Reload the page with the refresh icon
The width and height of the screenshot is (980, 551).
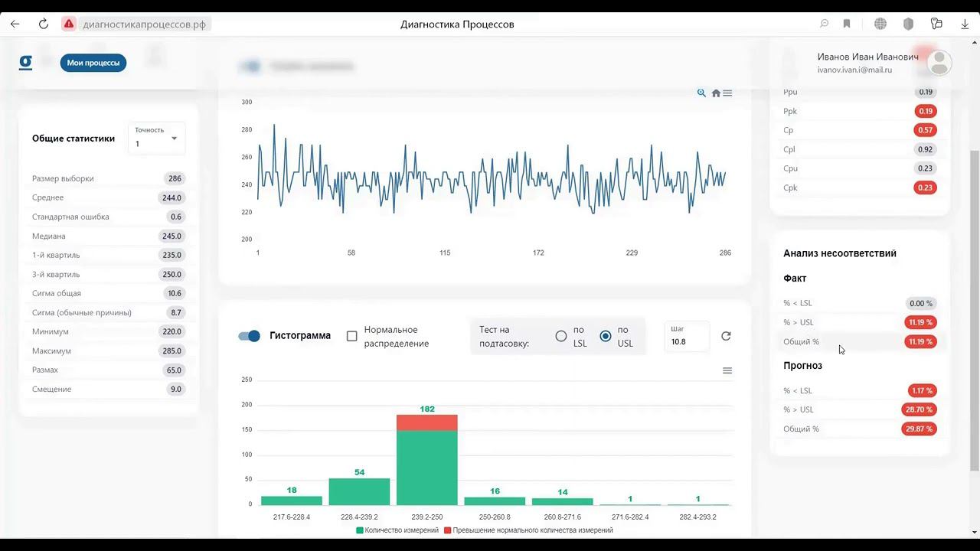tap(44, 24)
